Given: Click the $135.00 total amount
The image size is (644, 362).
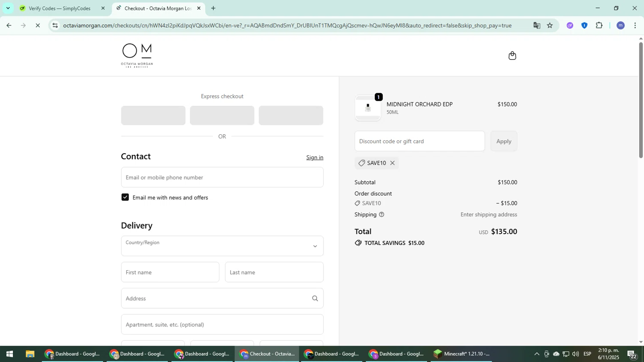Looking at the screenshot, I should 504,232.
